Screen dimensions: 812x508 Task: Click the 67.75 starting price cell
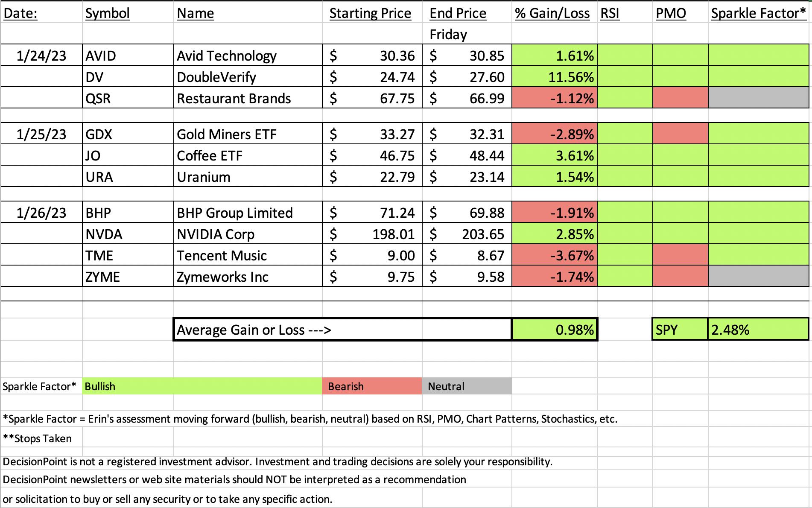[372, 98]
